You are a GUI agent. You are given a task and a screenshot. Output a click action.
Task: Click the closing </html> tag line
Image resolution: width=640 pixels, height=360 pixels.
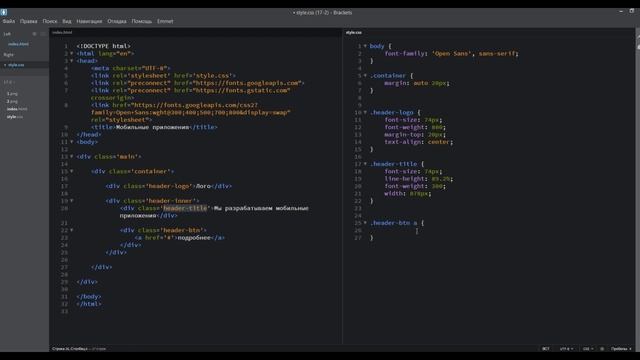(89, 304)
